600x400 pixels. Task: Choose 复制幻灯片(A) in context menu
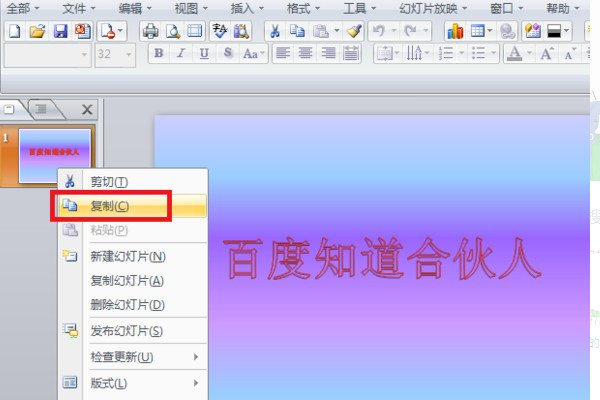(133, 281)
